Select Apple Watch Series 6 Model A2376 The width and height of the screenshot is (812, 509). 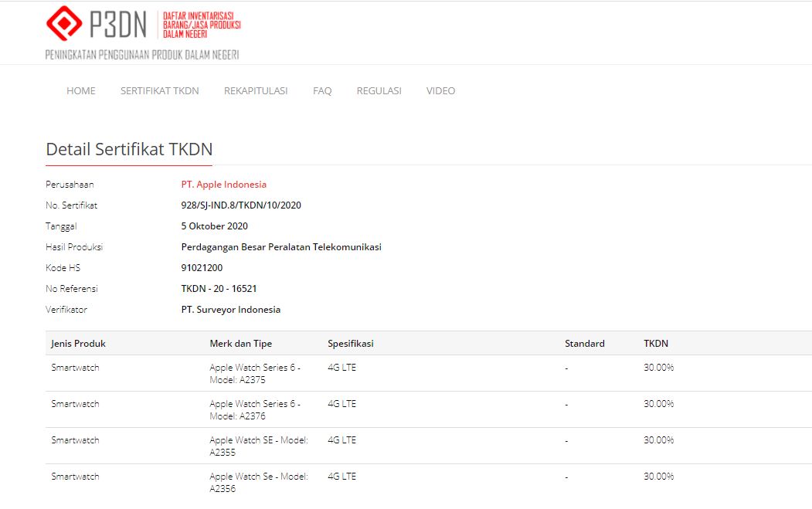pyautogui.click(x=255, y=409)
